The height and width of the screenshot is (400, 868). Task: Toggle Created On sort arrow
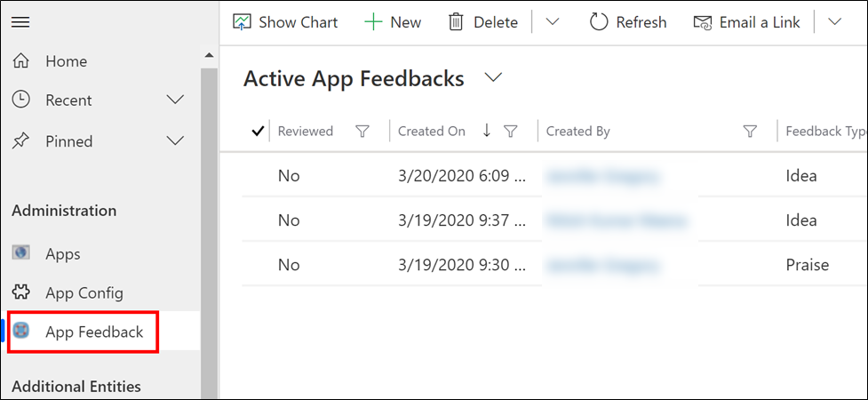(x=487, y=131)
